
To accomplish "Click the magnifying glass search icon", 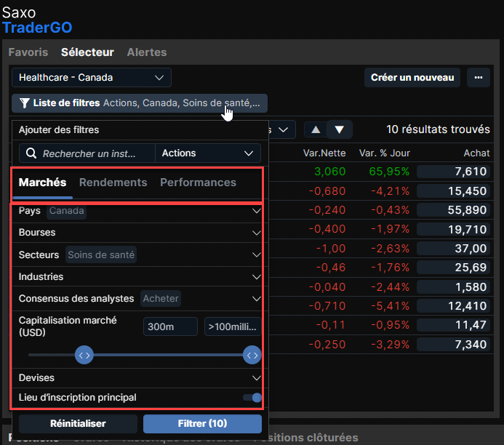I will (31, 153).
